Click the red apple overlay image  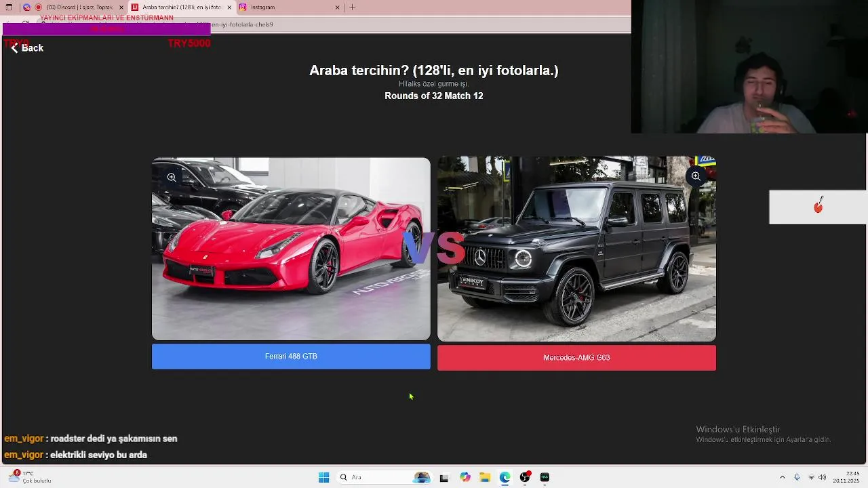tap(818, 205)
